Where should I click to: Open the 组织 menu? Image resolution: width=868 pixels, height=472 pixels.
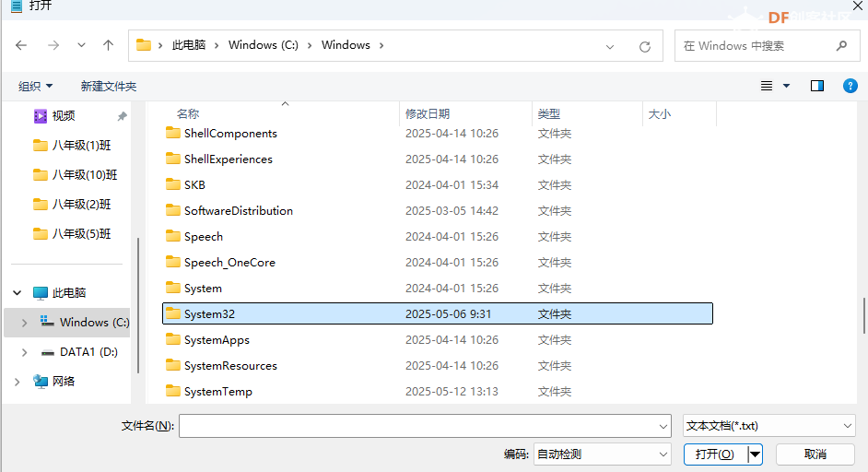pos(35,86)
